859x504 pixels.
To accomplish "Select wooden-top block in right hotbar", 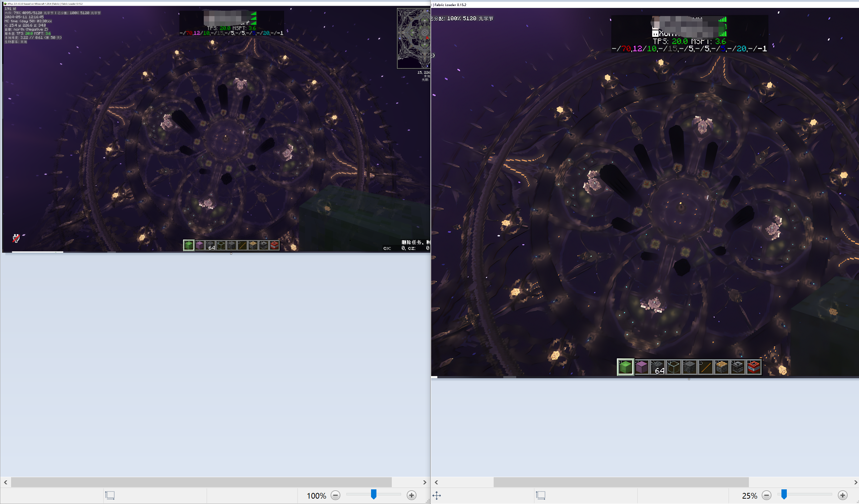I will 722,367.
